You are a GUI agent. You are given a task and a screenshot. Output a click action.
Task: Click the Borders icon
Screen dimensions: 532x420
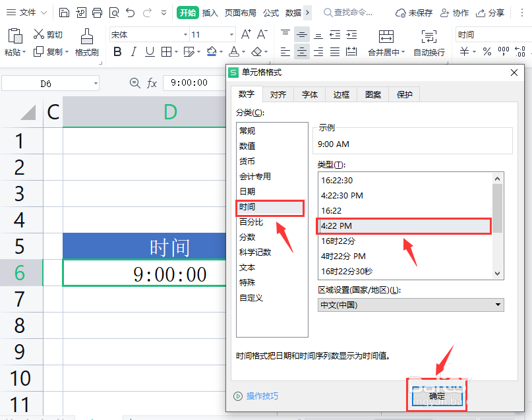coord(166,52)
